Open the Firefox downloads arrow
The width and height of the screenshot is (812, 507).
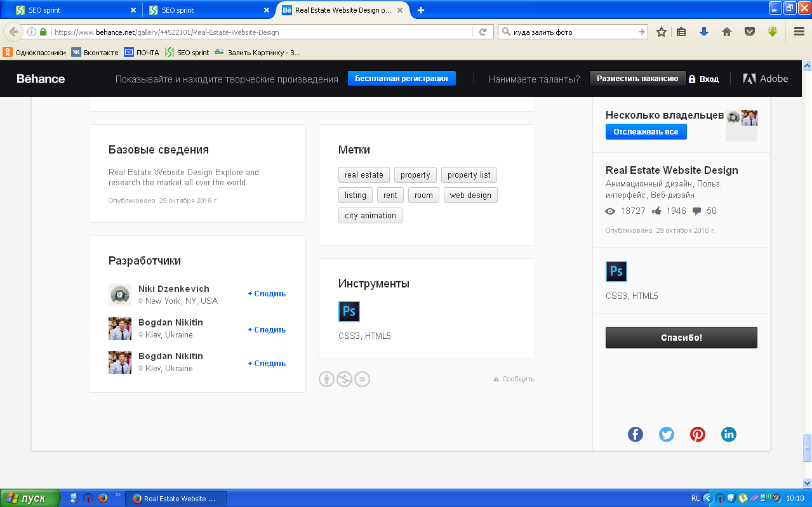click(x=704, y=32)
